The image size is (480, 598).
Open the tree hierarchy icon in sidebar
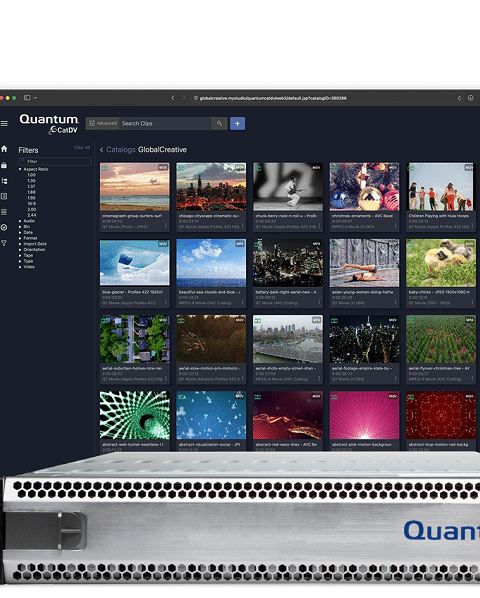pos(4,181)
